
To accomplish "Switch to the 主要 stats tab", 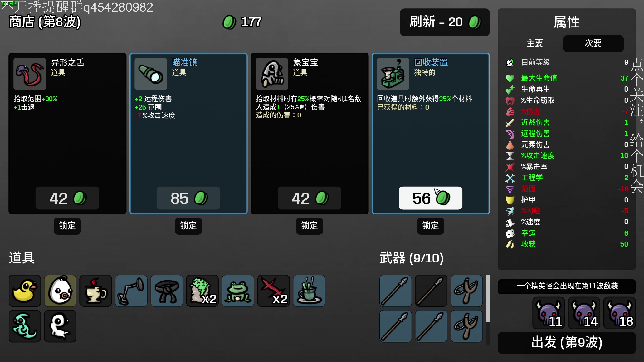I will pos(535,43).
